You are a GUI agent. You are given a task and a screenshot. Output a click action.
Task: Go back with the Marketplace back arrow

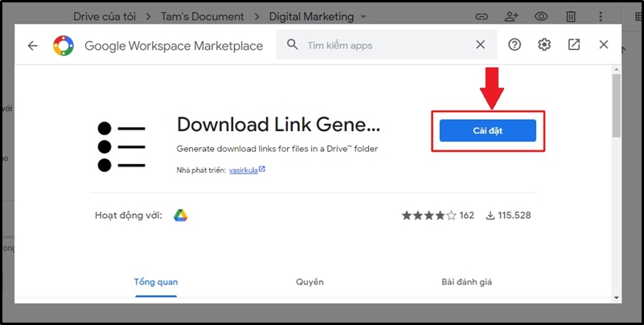32,46
